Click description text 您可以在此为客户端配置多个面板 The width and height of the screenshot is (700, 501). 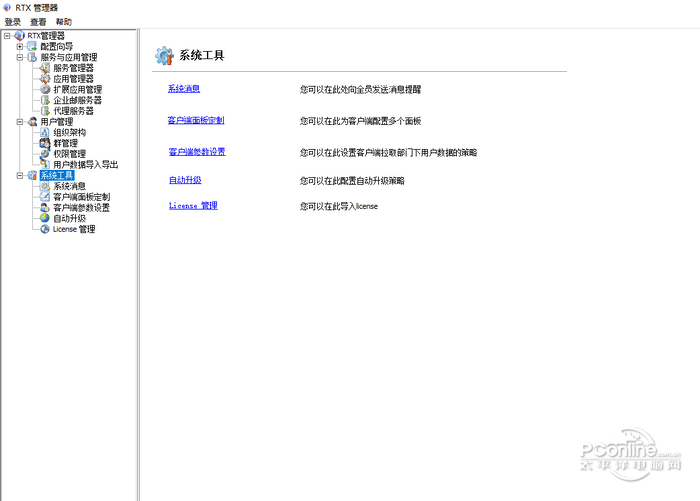click(x=360, y=121)
